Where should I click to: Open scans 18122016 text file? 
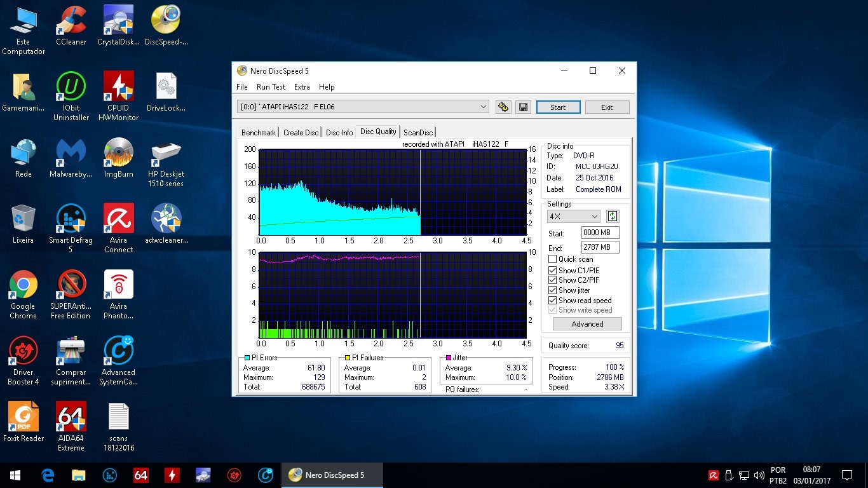pyautogui.click(x=119, y=427)
